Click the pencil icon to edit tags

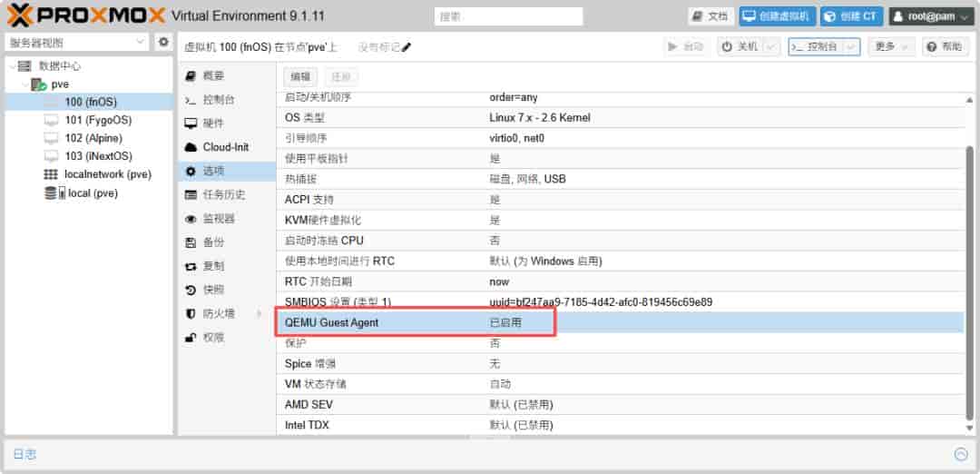click(407, 47)
